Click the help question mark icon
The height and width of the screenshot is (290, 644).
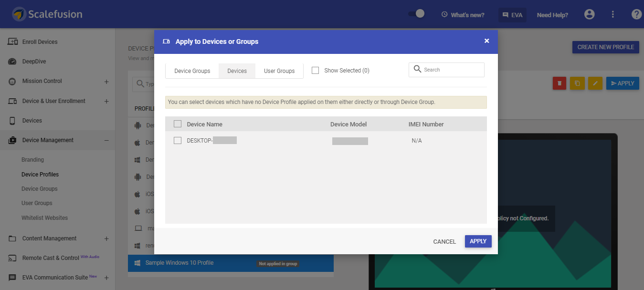636,14
